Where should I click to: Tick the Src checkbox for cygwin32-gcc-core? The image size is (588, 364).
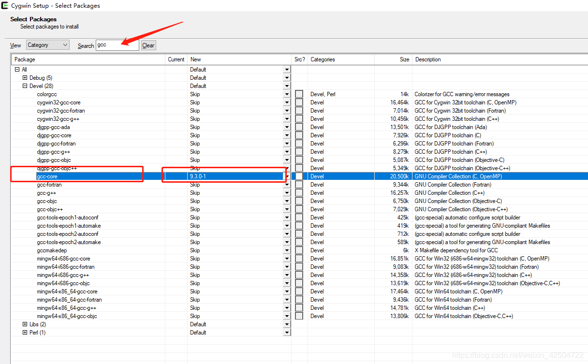(299, 102)
